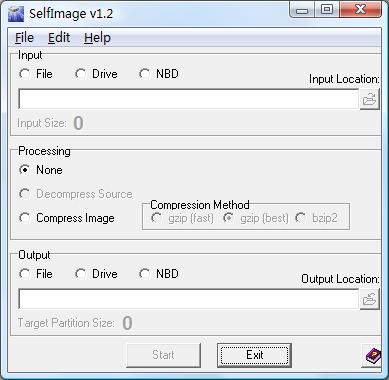This screenshot has height=380, width=389.
Task: Enable the Compress Image option
Action: (67, 218)
